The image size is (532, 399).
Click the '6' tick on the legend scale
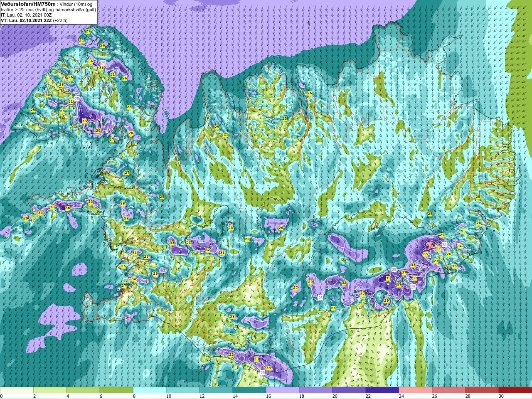[101, 396]
